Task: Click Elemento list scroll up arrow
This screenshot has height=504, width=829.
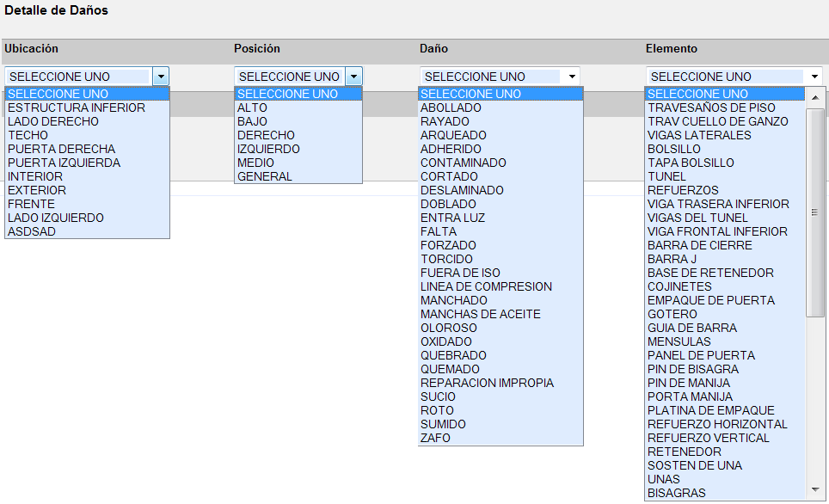Action: (815, 97)
